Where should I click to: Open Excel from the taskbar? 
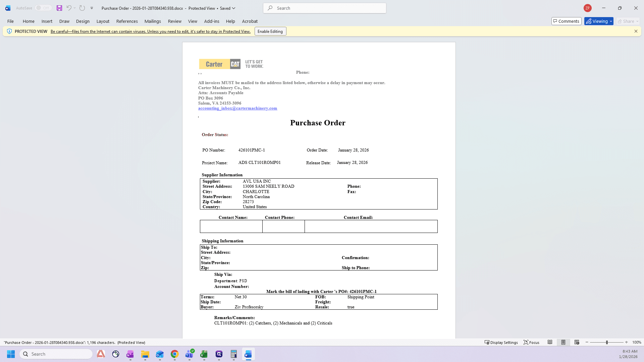[x=204, y=354]
